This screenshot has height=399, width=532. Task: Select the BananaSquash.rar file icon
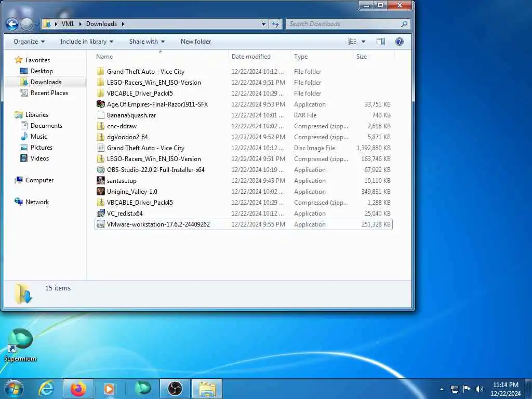pyautogui.click(x=100, y=115)
